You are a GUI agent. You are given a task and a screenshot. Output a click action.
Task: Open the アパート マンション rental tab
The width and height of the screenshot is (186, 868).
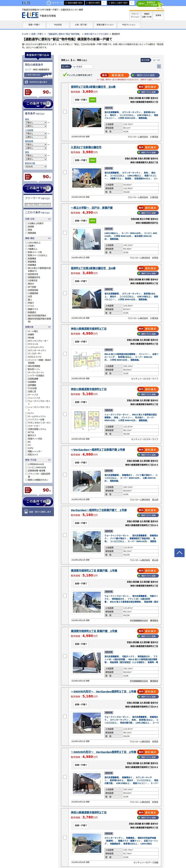click(x=135, y=15)
